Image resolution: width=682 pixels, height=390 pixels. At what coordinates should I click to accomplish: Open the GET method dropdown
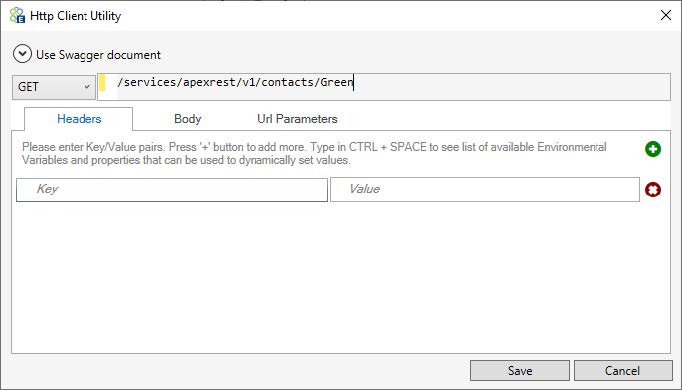click(53, 87)
